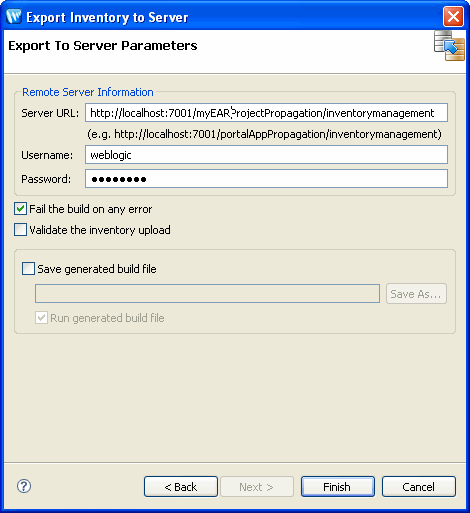The height and width of the screenshot is (513, 470).
Task: Click the example URL hint text
Action: (264, 134)
